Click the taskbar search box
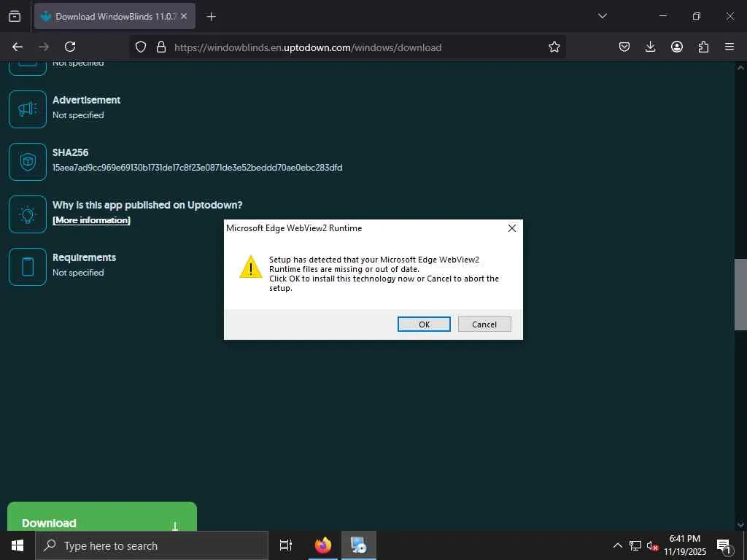The image size is (747, 560). [x=152, y=545]
